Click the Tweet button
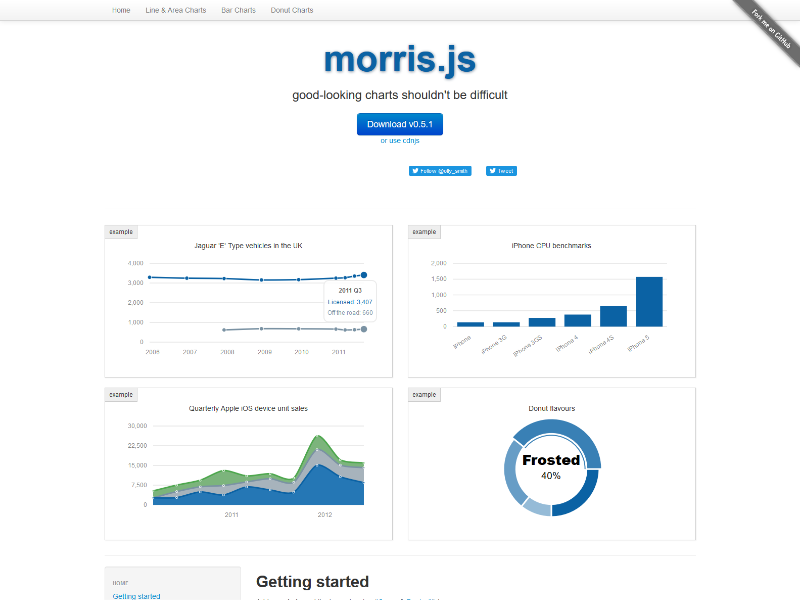Viewport: 800px width, 600px height. point(501,171)
